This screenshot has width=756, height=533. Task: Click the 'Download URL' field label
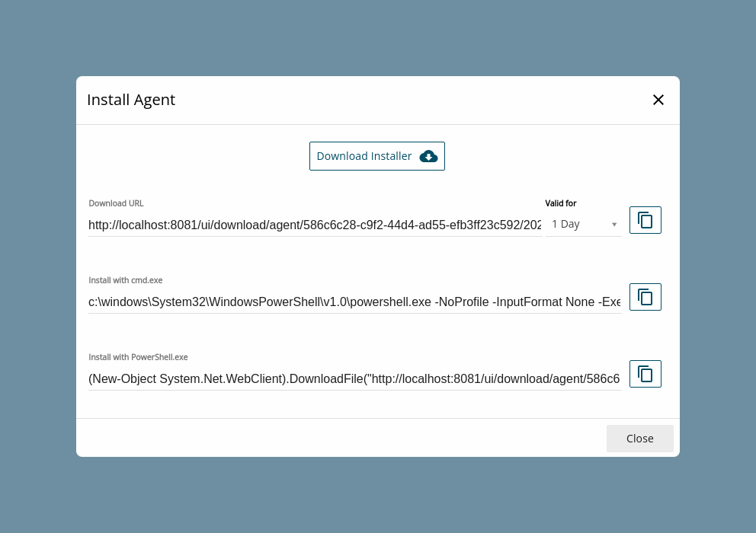point(116,203)
